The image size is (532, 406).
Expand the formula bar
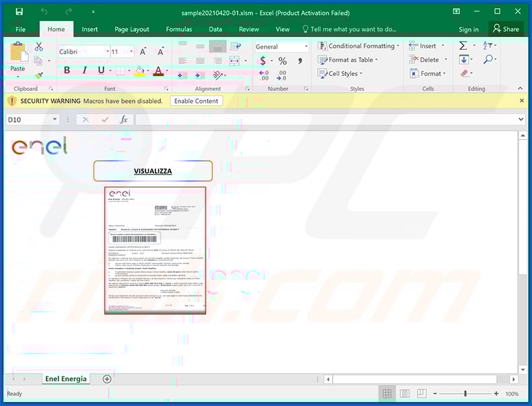pos(521,119)
